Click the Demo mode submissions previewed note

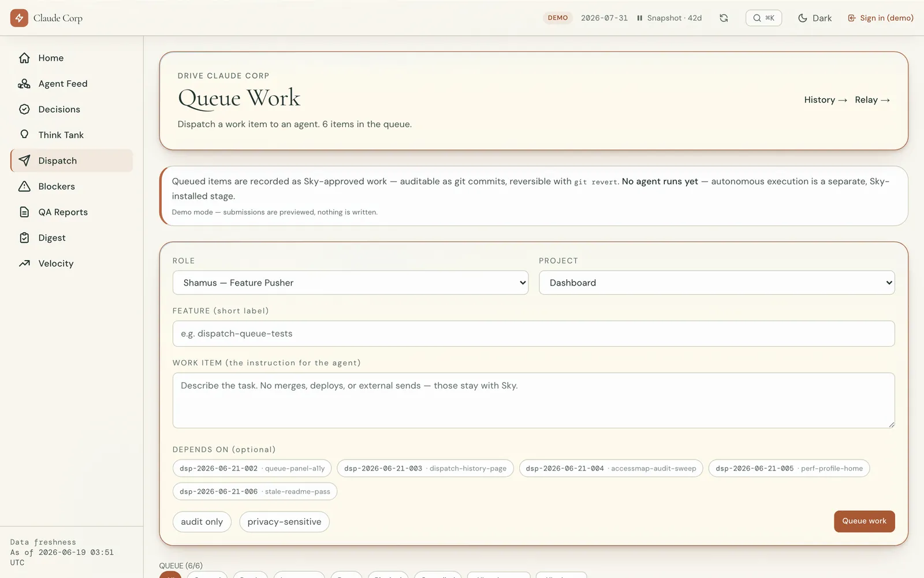(274, 212)
